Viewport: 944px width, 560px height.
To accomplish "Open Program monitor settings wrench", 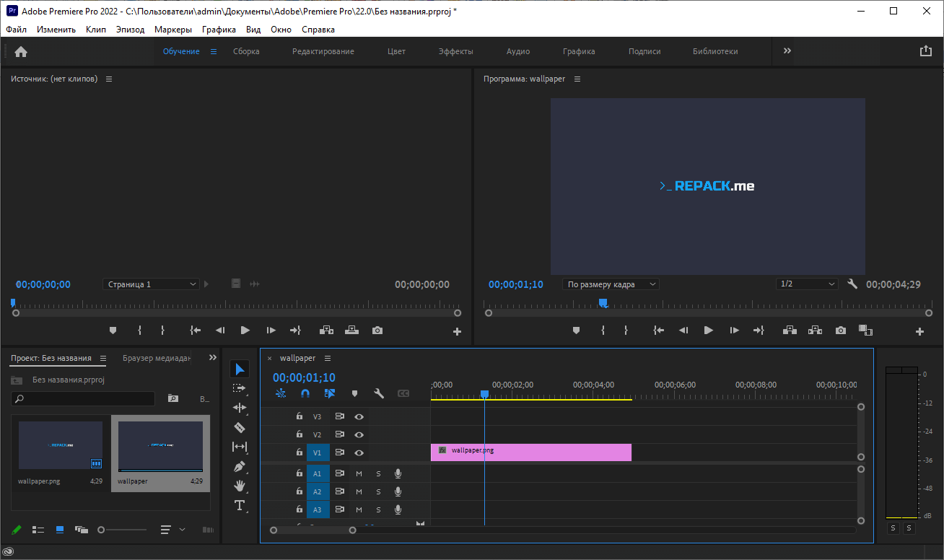I will point(852,284).
